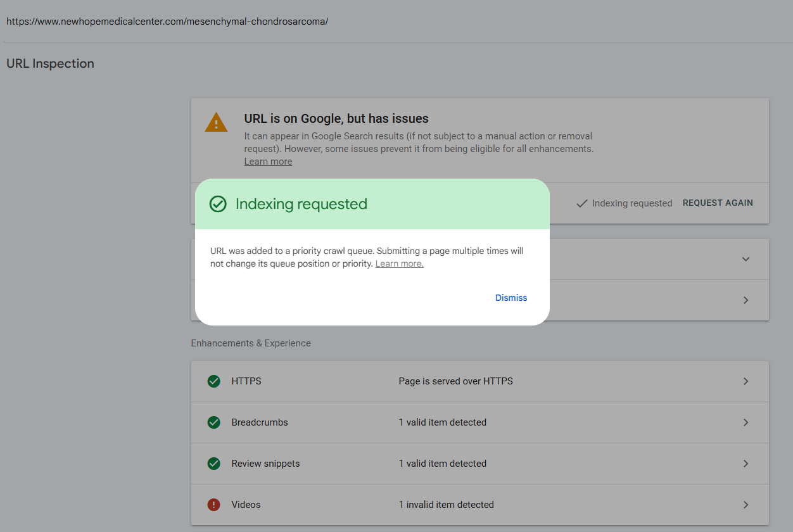Open the Breadcrumbs valid item row
This screenshot has height=532, width=793.
(x=442, y=422)
